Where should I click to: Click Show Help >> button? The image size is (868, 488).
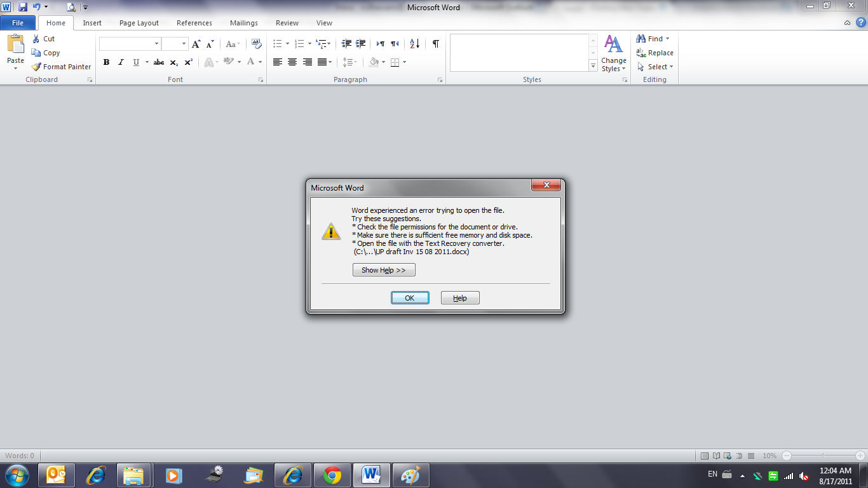tap(384, 270)
